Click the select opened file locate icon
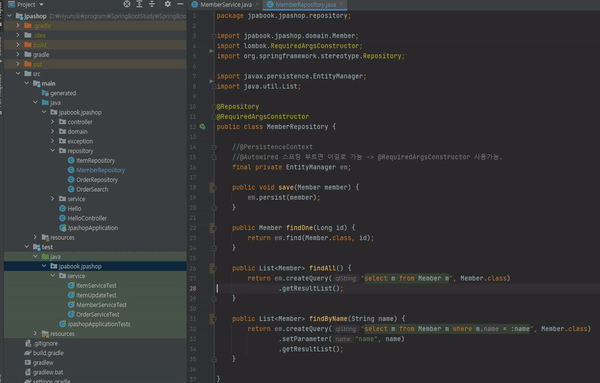The height and width of the screenshot is (383, 600). [x=127, y=4]
